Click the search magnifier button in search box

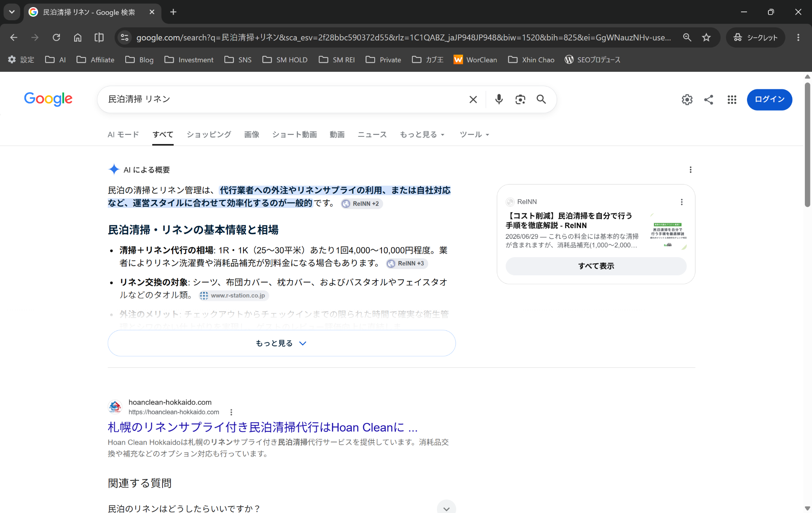click(x=541, y=99)
